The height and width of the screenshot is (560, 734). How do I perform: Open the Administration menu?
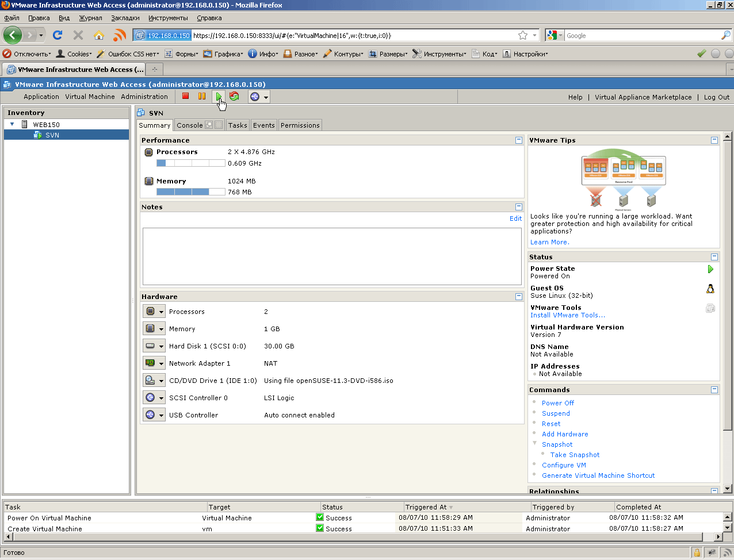(144, 97)
